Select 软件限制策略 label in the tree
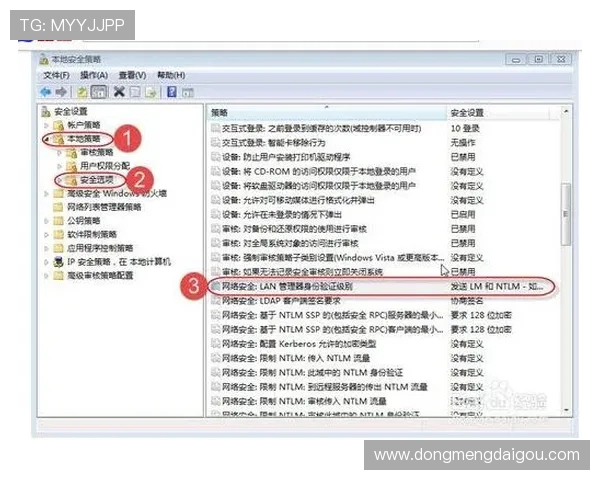 click(92, 234)
